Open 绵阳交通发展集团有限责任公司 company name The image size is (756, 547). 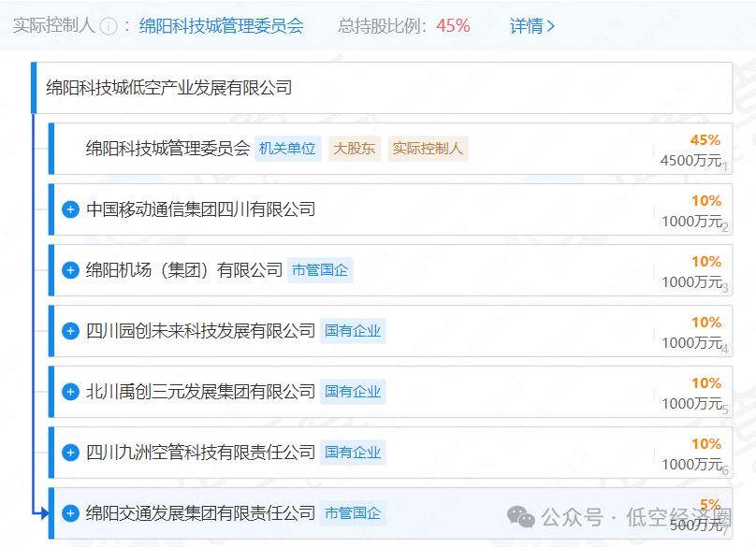pos(200,513)
